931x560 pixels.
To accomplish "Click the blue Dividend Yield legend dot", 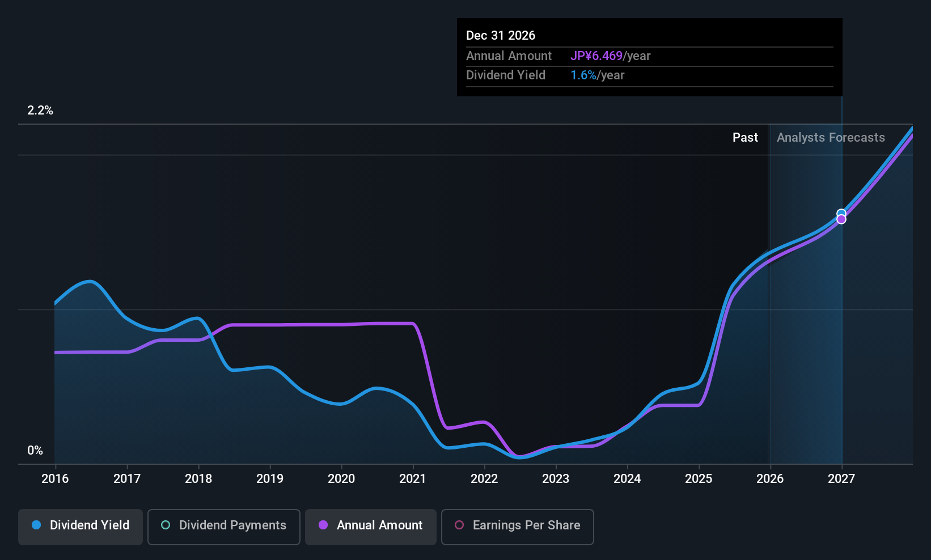I will point(36,525).
